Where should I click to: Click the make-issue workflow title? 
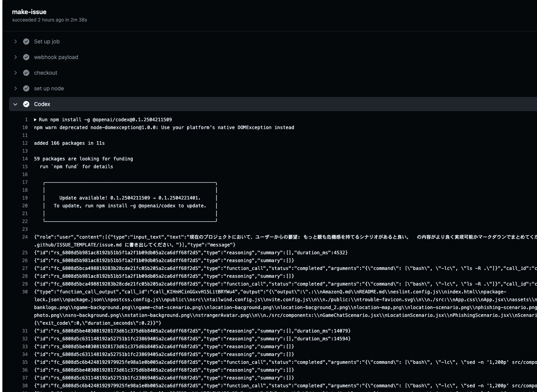[x=29, y=12]
